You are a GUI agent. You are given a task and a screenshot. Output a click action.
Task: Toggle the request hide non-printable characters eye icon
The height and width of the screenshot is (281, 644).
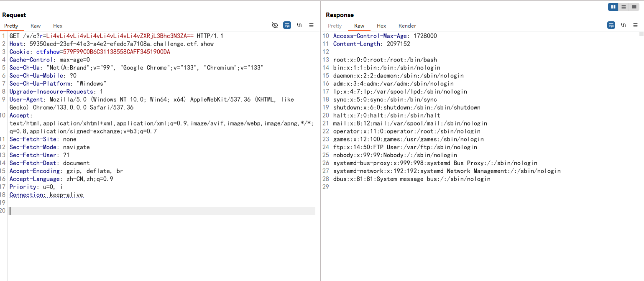click(x=275, y=26)
